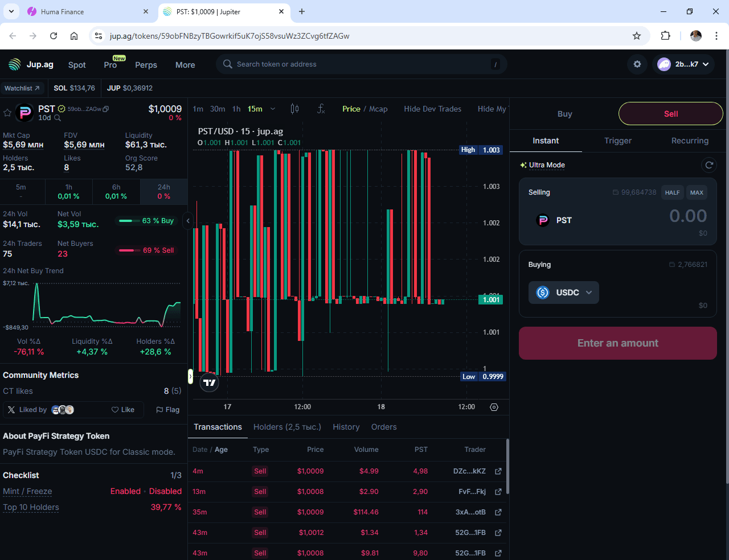Click HALF amount button
This screenshot has width=729, height=560.
tap(673, 192)
